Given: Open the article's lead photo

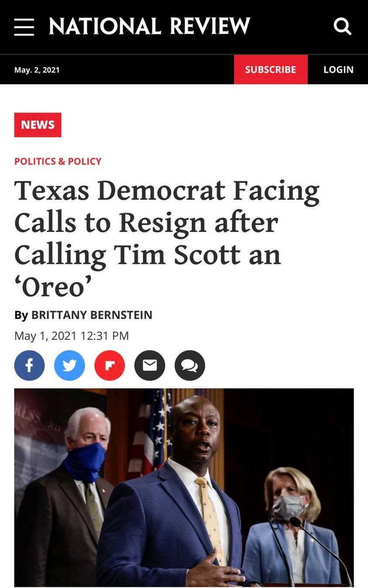Looking at the screenshot, I should [x=184, y=487].
